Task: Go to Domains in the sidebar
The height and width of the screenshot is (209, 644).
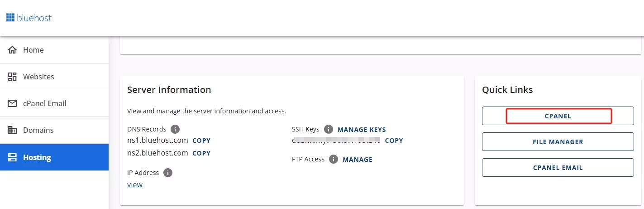Action: 38,130
